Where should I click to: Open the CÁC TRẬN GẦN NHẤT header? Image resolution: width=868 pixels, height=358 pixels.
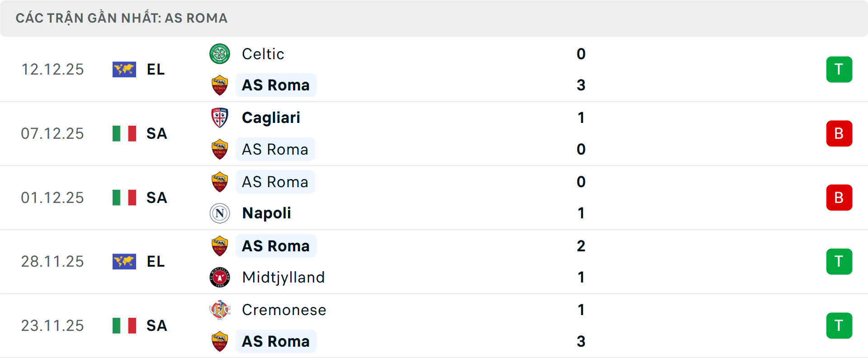pos(121,18)
